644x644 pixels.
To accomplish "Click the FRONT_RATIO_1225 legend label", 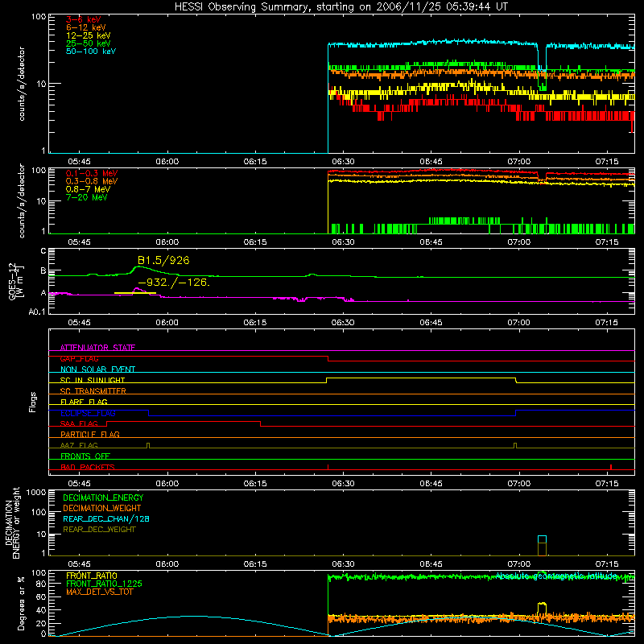I will tap(105, 584).
